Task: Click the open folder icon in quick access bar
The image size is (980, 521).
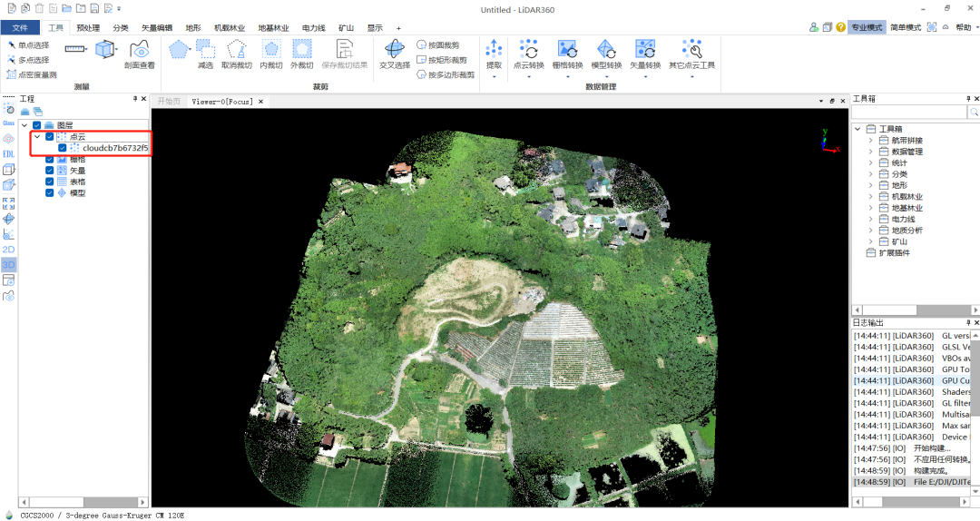Action: (67, 9)
